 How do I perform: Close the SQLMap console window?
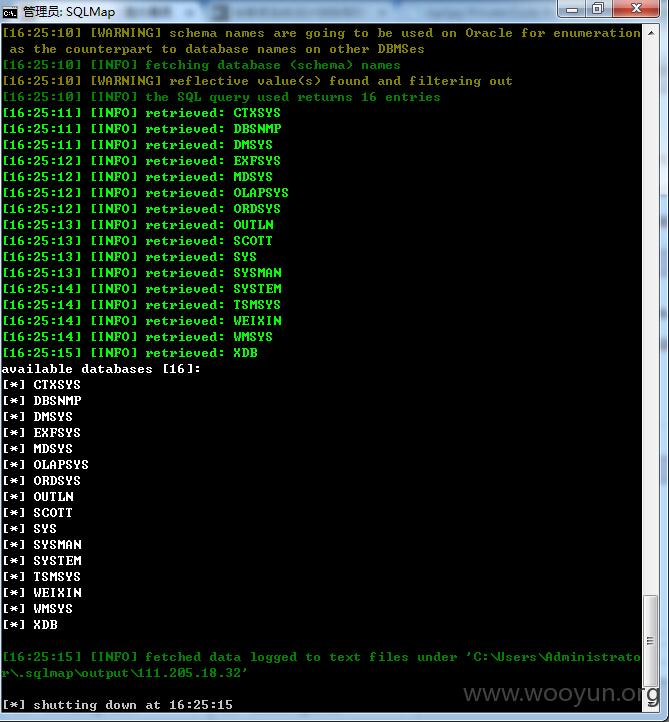click(x=636, y=9)
